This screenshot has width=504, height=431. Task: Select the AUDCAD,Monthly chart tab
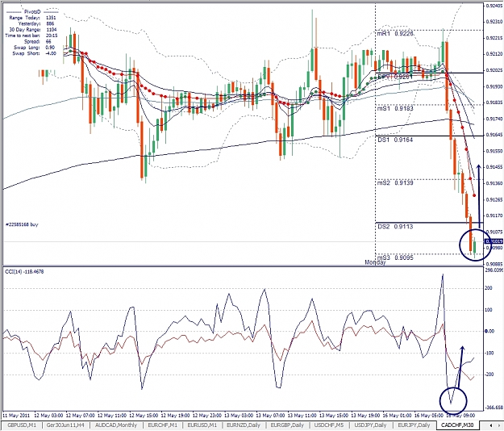point(115,425)
